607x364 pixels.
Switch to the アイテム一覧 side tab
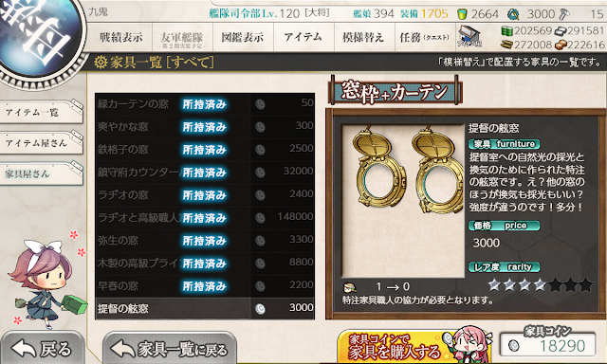41,112
